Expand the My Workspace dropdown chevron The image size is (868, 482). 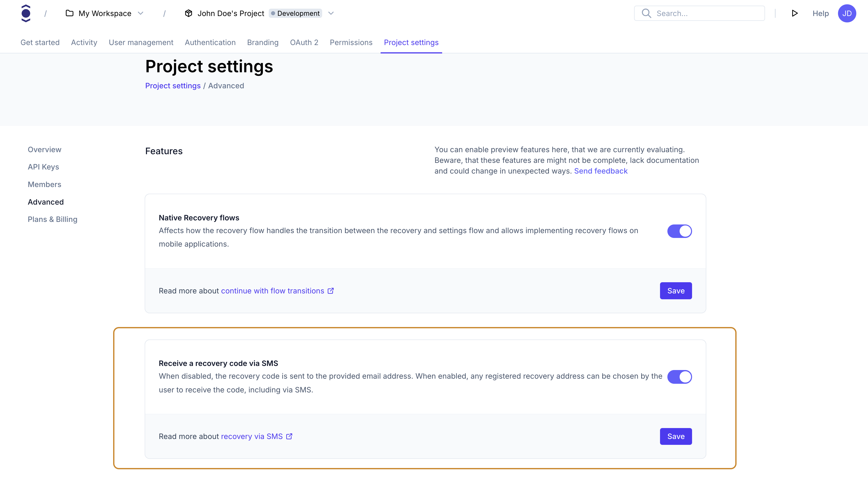(x=141, y=13)
